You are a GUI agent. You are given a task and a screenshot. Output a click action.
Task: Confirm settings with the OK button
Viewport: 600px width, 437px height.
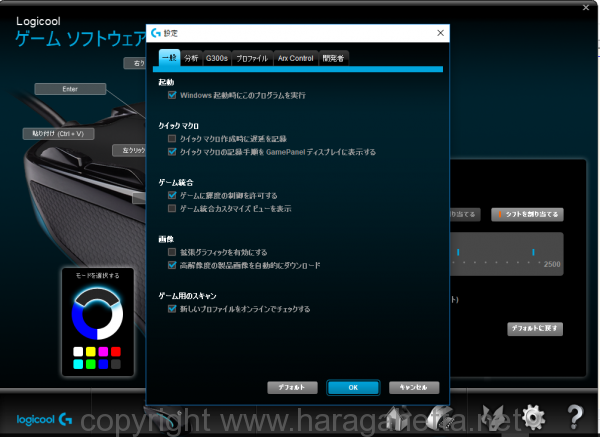(353, 387)
